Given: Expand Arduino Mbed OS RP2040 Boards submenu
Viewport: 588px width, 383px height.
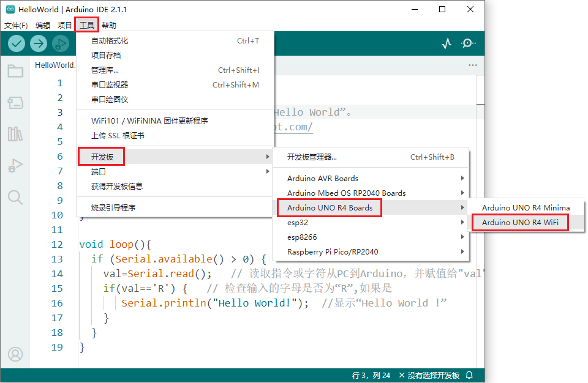Looking at the screenshot, I should [371, 193].
